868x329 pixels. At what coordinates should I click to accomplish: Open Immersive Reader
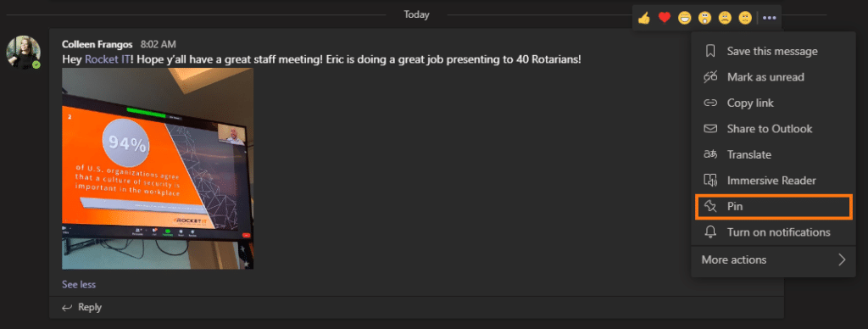773,181
